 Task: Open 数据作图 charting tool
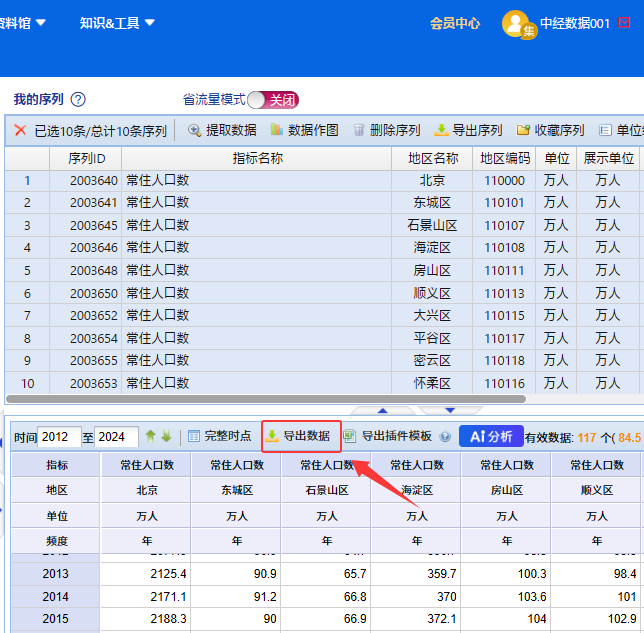click(x=304, y=130)
